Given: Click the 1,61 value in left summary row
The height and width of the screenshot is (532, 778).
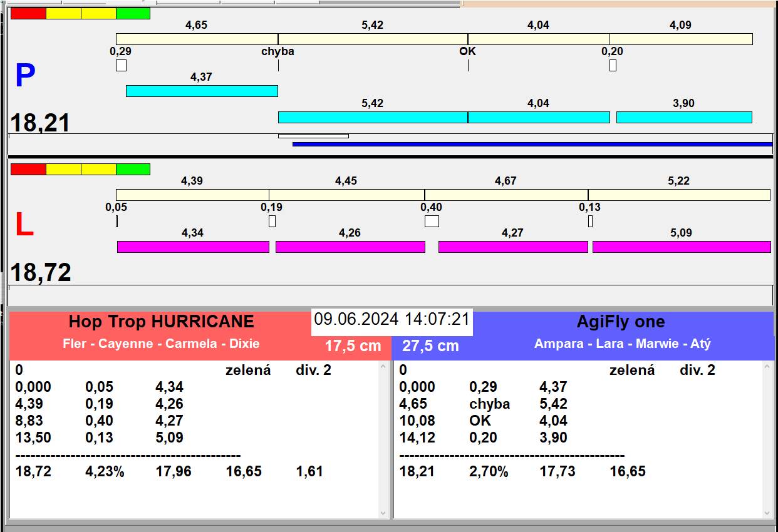Looking at the screenshot, I should [x=309, y=471].
